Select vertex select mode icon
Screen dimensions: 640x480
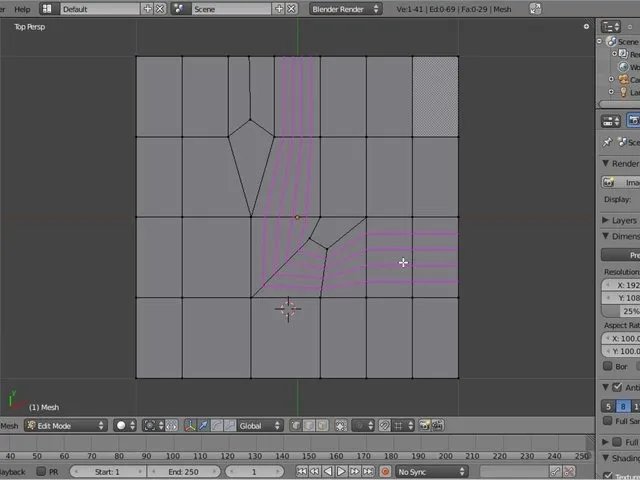point(296,426)
